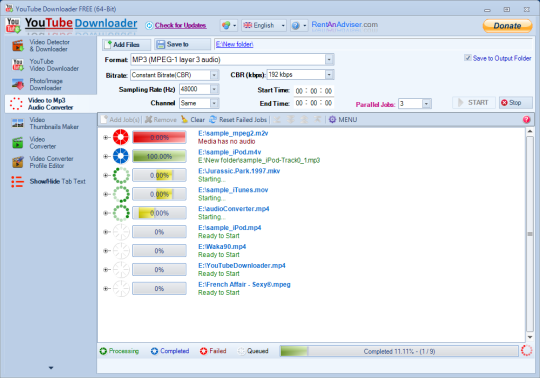Click the Queued status legend icon
Viewport: 540px width, 378px height.
pyautogui.click(x=241, y=351)
